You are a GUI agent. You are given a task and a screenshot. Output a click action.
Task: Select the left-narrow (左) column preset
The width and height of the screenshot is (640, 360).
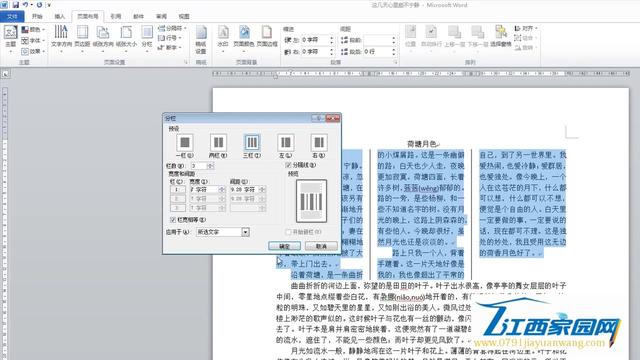click(285, 146)
